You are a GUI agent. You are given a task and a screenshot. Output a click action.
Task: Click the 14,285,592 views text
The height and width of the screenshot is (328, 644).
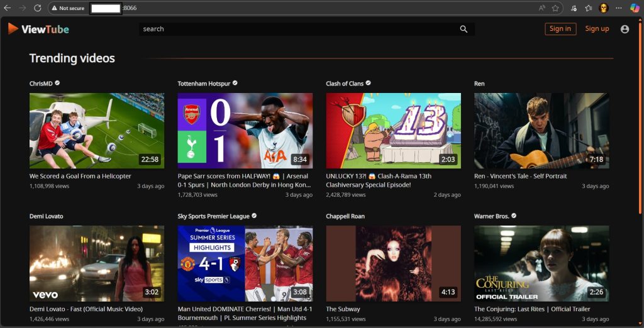tap(496, 319)
